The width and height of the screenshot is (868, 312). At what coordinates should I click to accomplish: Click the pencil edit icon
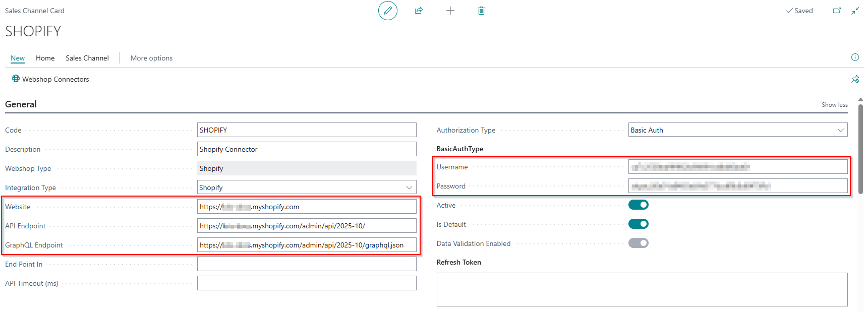coord(387,11)
